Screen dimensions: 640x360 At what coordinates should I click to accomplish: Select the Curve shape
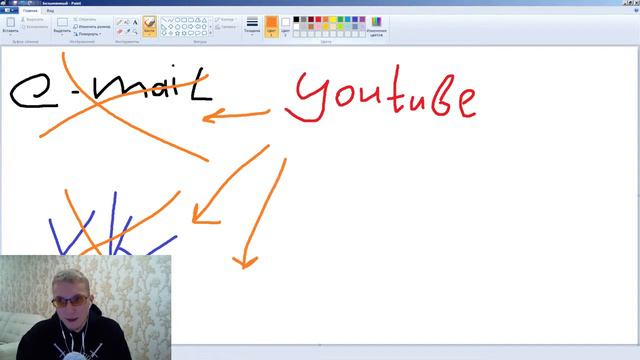(171, 20)
